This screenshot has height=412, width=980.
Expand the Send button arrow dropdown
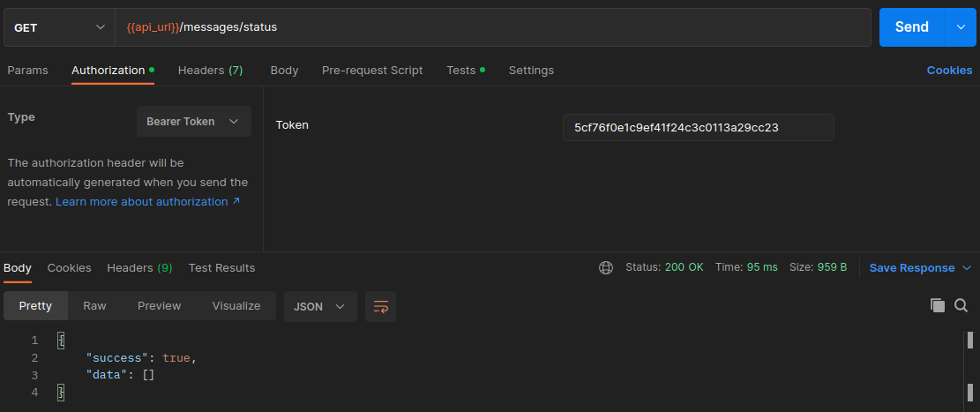pyautogui.click(x=960, y=27)
